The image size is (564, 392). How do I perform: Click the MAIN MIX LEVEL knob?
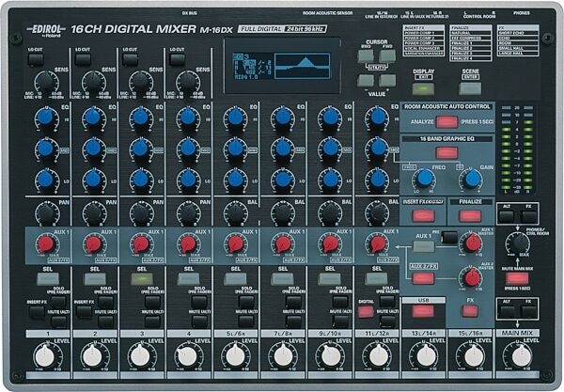coord(521,357)
